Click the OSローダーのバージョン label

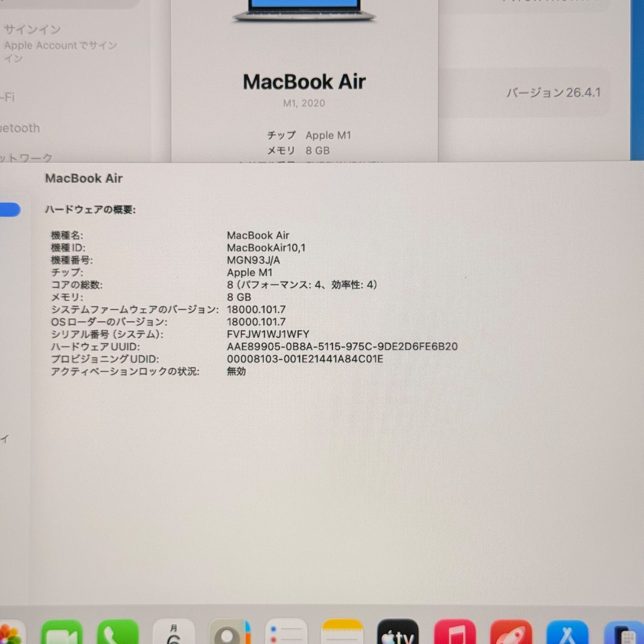point(109,322)
